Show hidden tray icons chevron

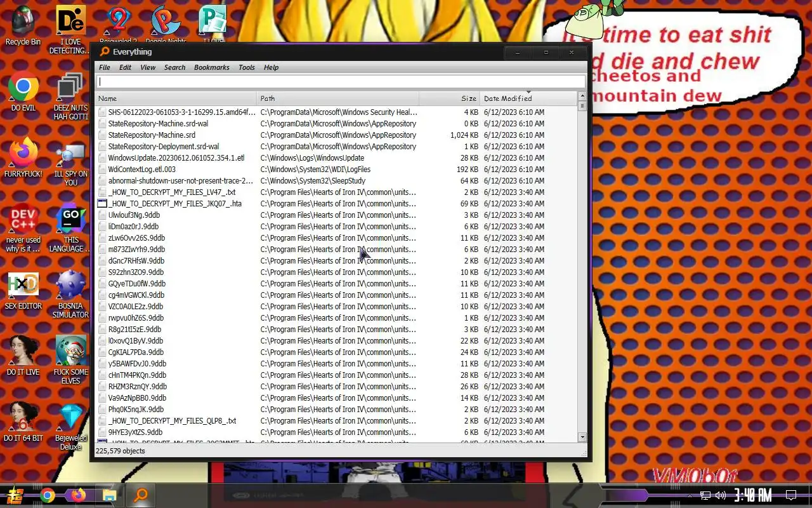coord(690,495)
